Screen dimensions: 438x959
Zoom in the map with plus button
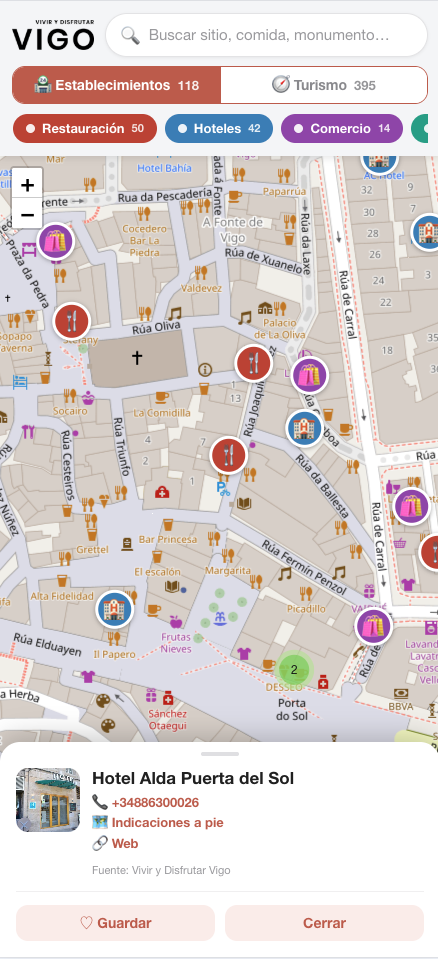point(28,185)
